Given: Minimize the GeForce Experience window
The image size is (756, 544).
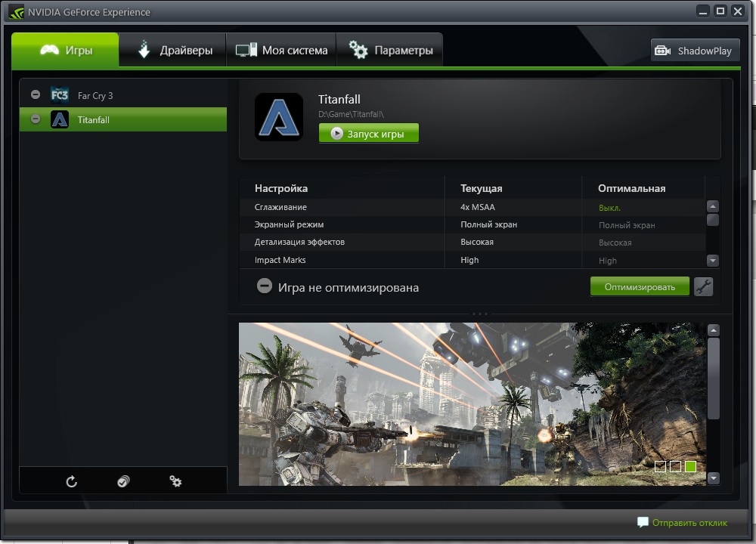Looking at the screenshot, I should 703,11.
